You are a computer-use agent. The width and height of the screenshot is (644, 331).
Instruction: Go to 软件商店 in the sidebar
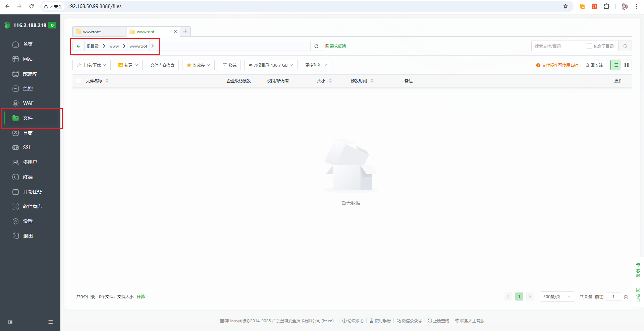coord(32,206)
